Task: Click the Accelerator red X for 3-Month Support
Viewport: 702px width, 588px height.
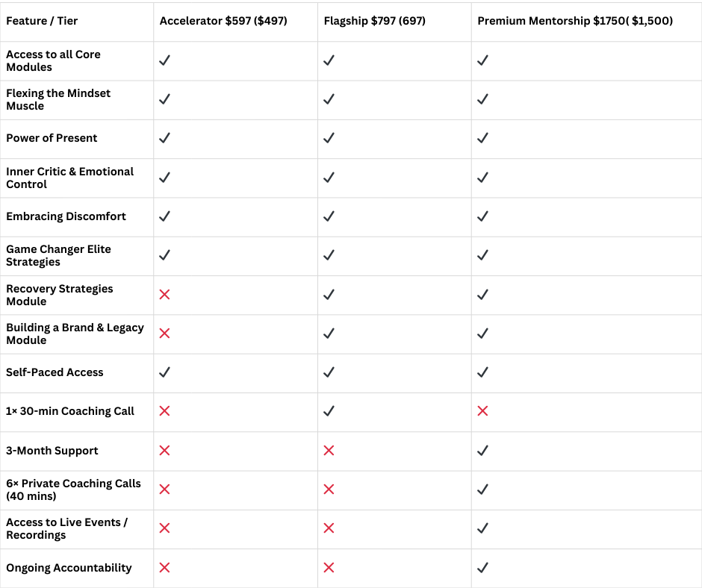Action: click(x=164, y=450)
